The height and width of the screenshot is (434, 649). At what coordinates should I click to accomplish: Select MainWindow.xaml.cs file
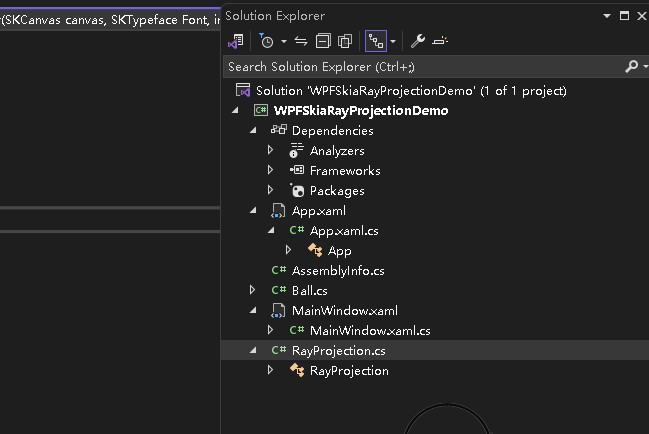370,331
